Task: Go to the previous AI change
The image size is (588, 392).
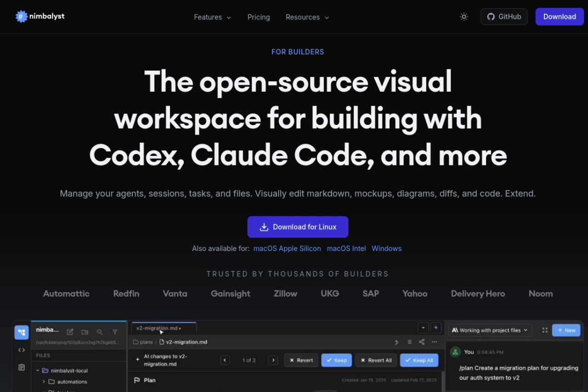Action: (225, 360)
